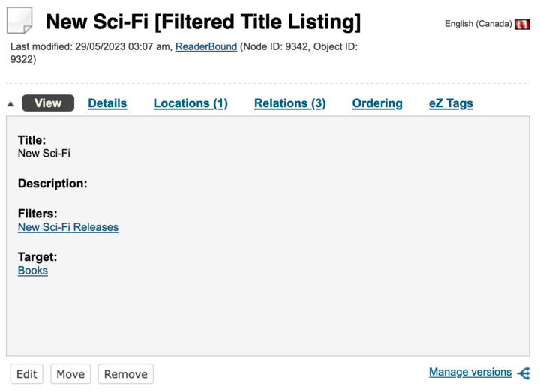Follow the Books target link
Screen dimensions: 540x392
coord(33,271)
